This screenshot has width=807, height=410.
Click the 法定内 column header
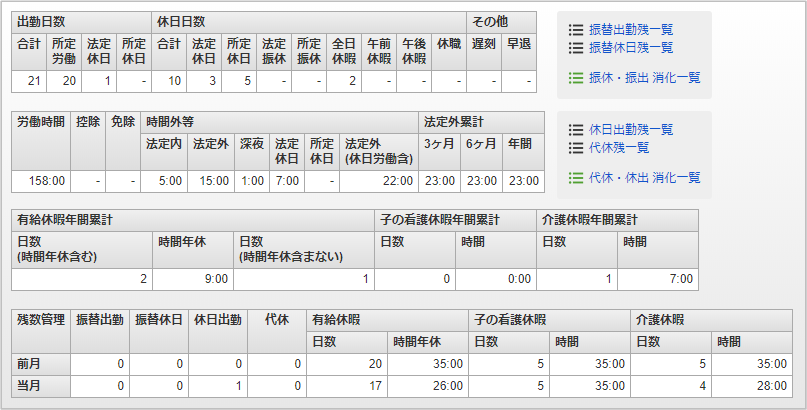pyautogui.click(x=164, y=152)
